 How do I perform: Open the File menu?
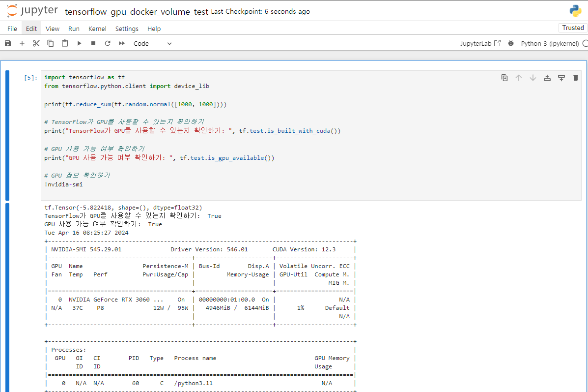pos(12,29)
